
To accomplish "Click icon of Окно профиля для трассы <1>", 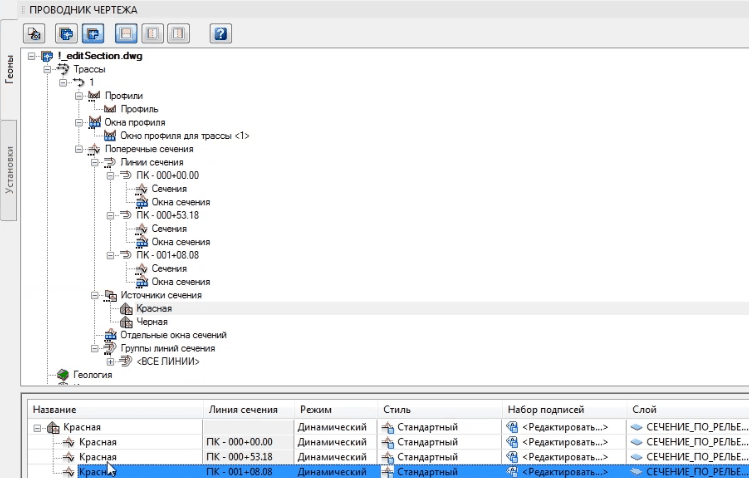I will (x=110, y=135).
